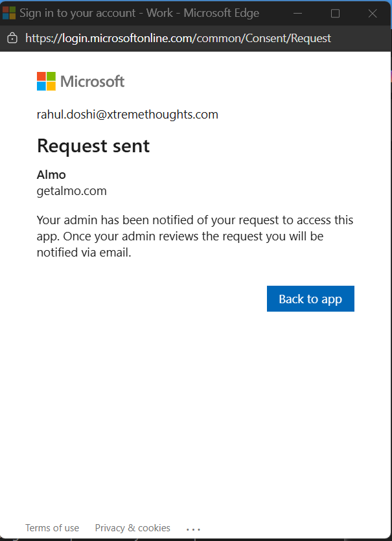The width and height of the screenshot is (392, 541).
Task: Select the rahul.doshi email address
Action: (127, 114)
